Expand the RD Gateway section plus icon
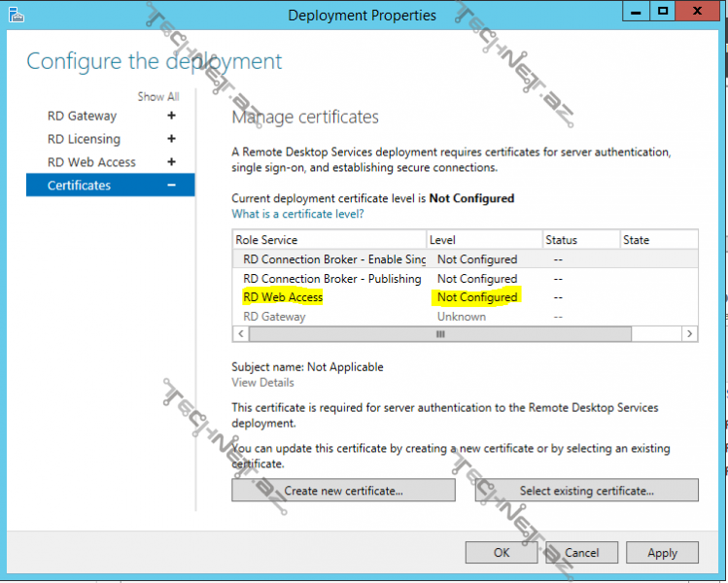 pyautogui.click(x=172, y=116)
